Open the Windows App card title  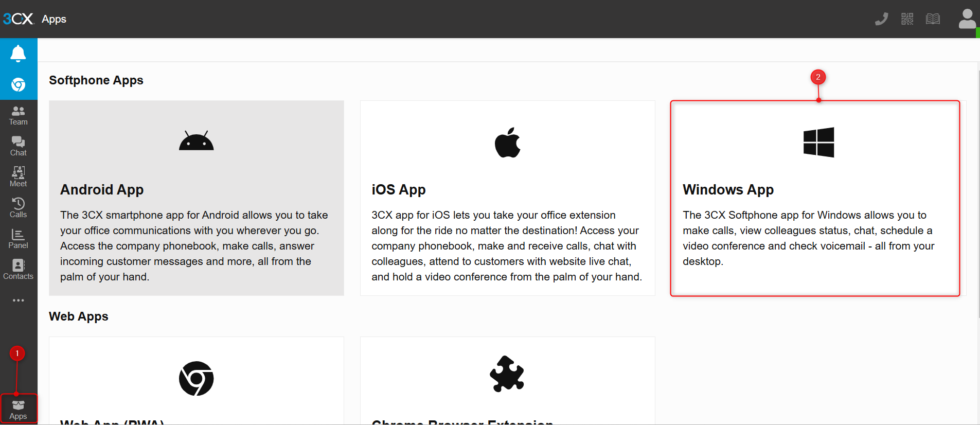pyautogui.click(x=728, y=190)
